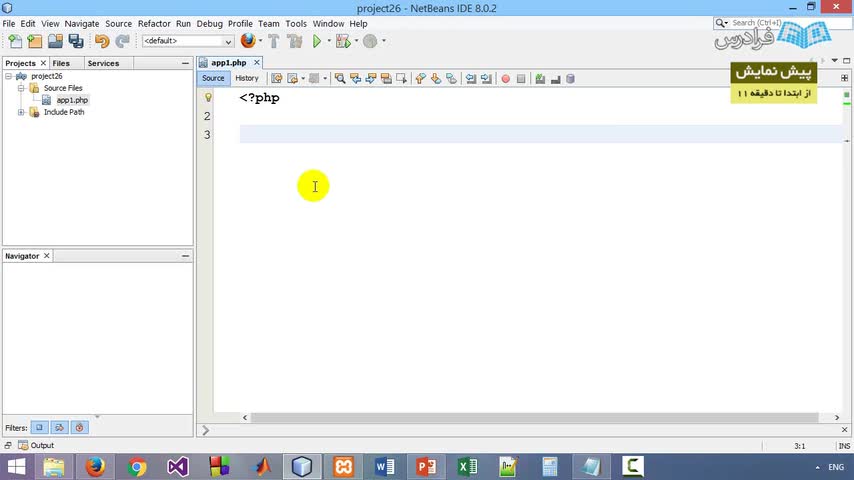
Task: Toggle third Navigator filter button
Action: point(80,428)
